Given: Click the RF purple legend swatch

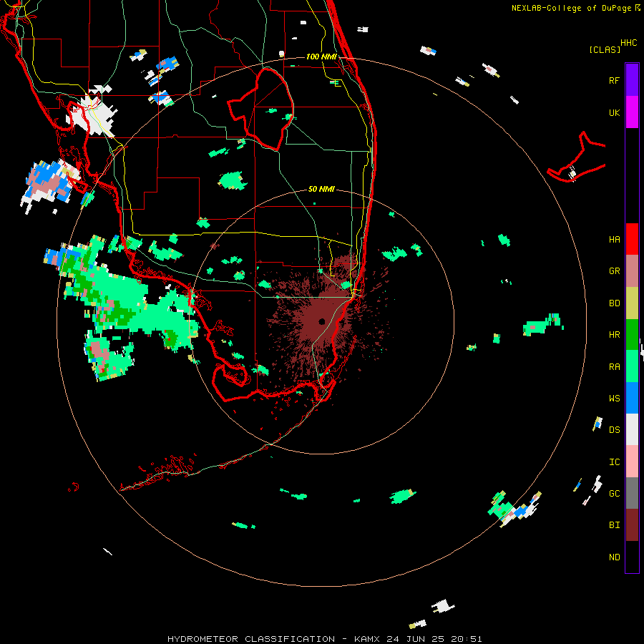Looking at the screenshot, I should [632, 80].
